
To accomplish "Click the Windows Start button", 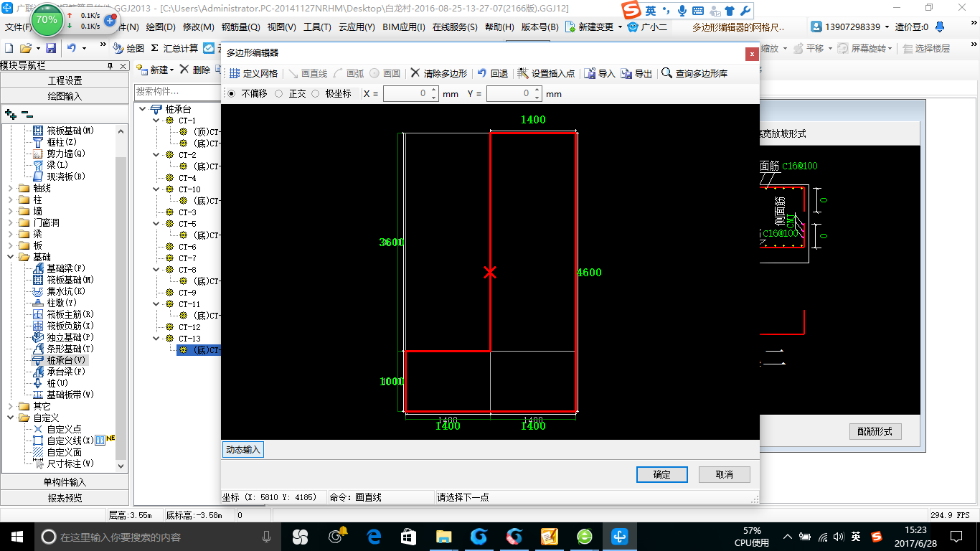I will pos(17,536).
